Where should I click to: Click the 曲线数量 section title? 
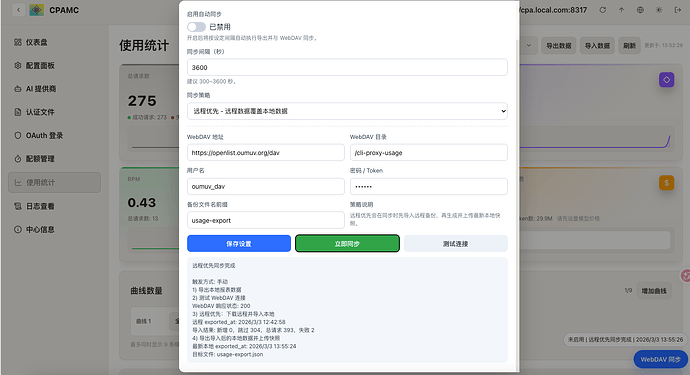[x=147, y=291]
